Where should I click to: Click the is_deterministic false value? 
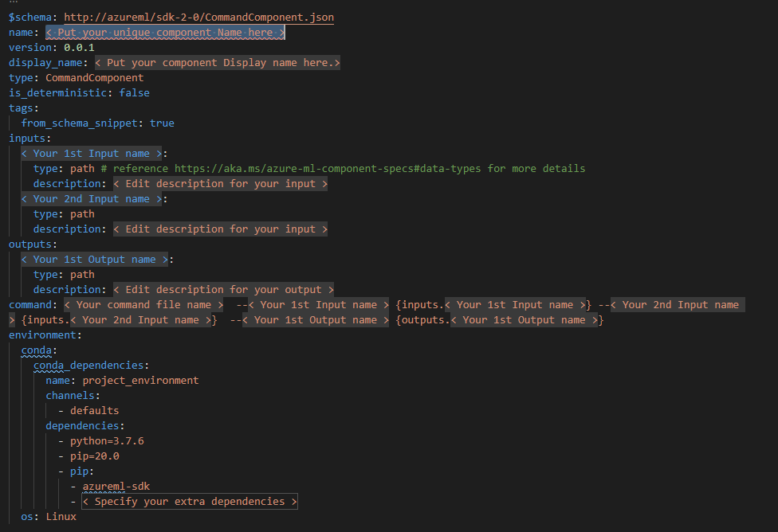pos(134,93)
